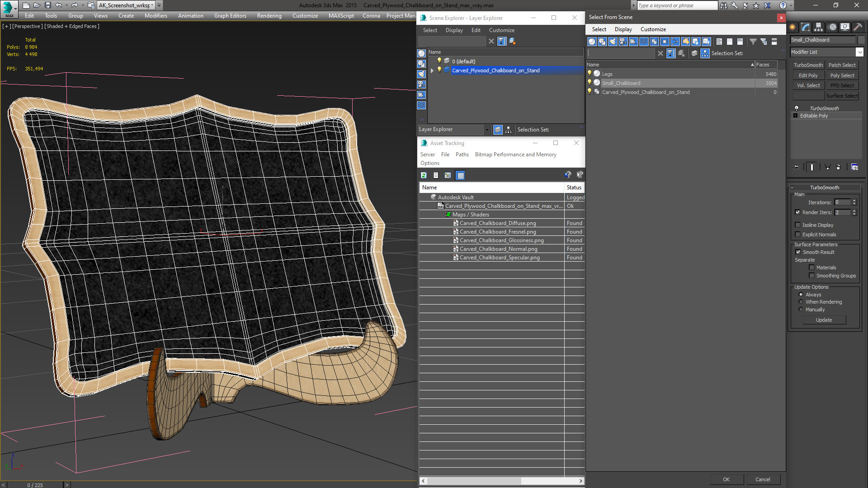The height and width of the screenshot is (488, 868).
Task: Click Undo arrow in quick access toolbar
Action: coord(59,5)
